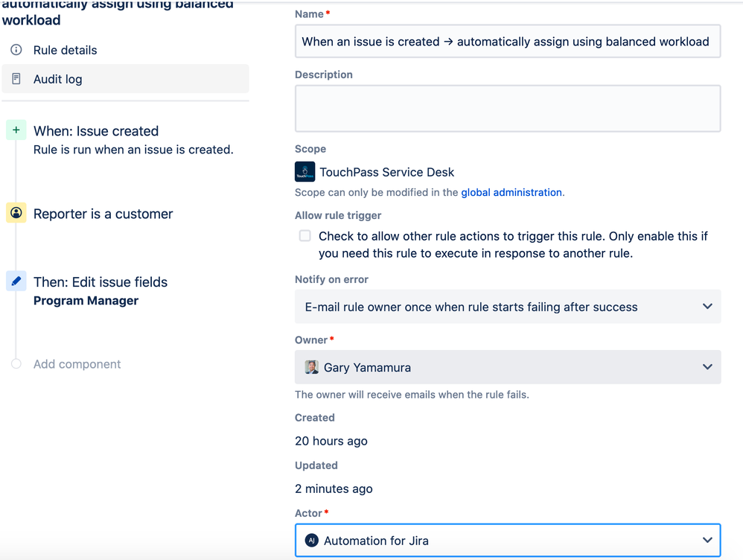743x560 pixels.
Task: Click the Automation for Jira avatar icon
Action: (x=311, y=540)
